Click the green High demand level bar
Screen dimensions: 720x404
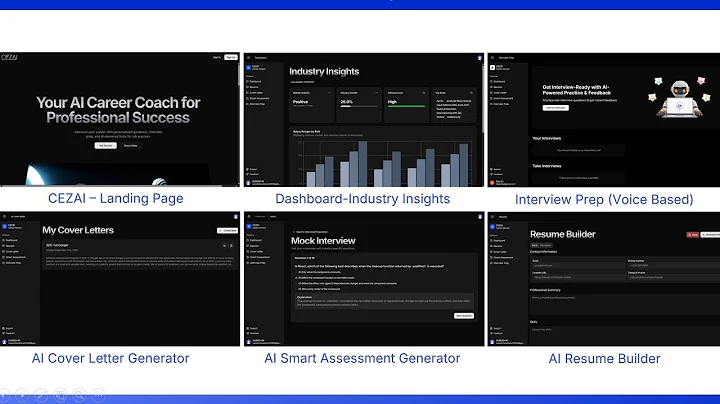click(x=406, y=106)
